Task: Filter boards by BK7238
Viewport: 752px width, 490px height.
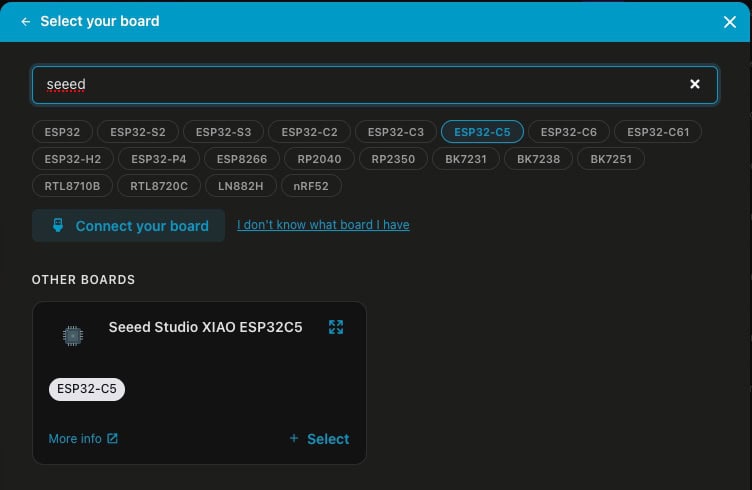Action: (x=538, y=159)
